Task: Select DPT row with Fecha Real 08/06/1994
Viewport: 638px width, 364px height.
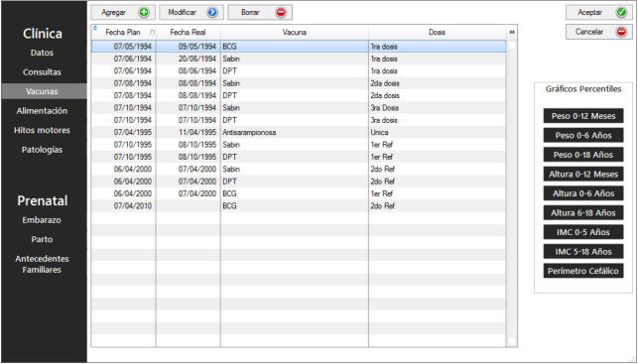Action: [299, 71]
